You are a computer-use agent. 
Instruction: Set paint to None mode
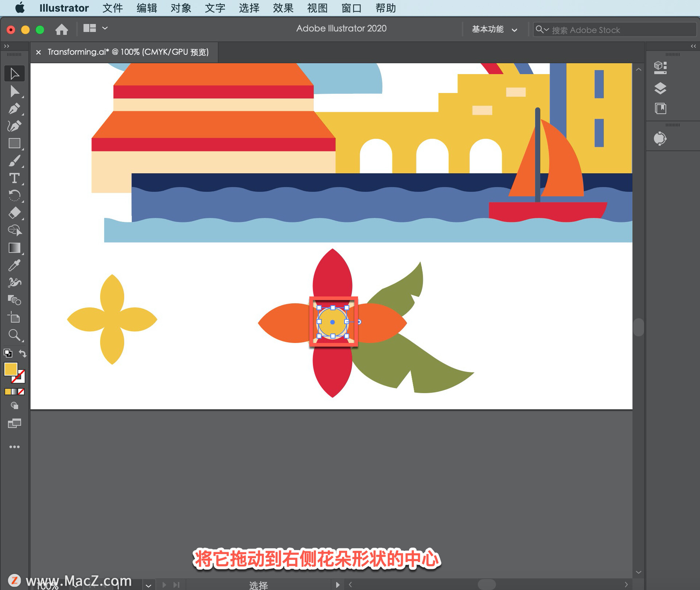pos(22,392)
